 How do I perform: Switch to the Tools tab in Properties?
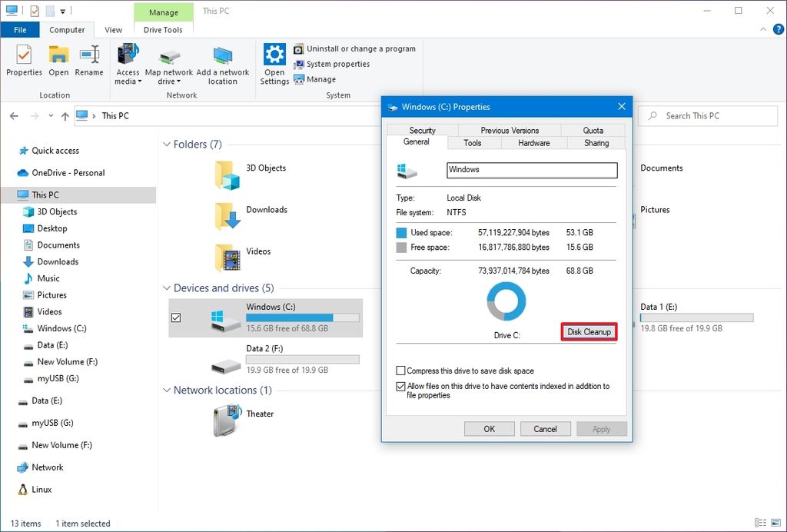coord(472,142)
